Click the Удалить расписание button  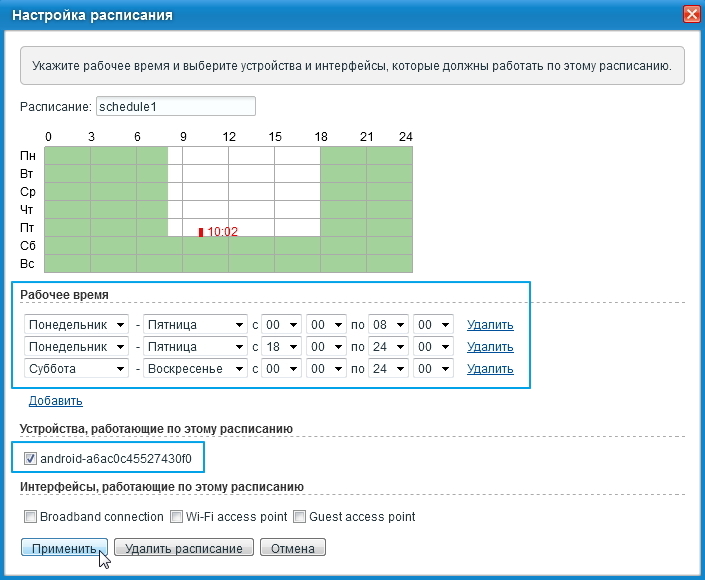click(184, 548)
